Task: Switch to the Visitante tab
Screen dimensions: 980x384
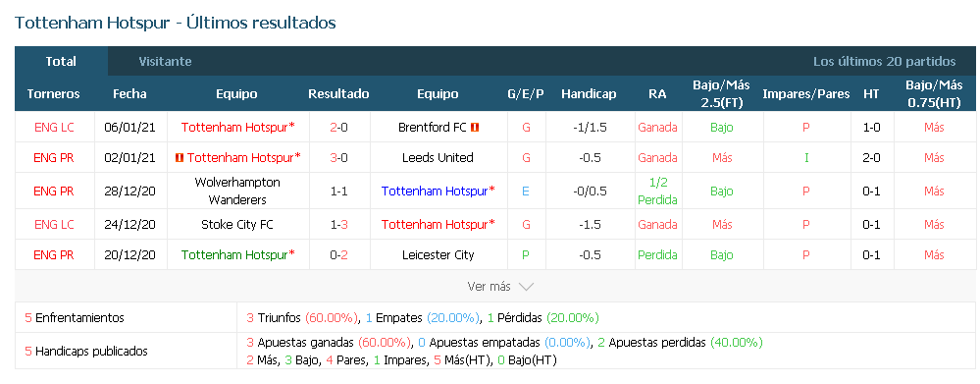Action: pyautogui.click(x=165, y=61)
